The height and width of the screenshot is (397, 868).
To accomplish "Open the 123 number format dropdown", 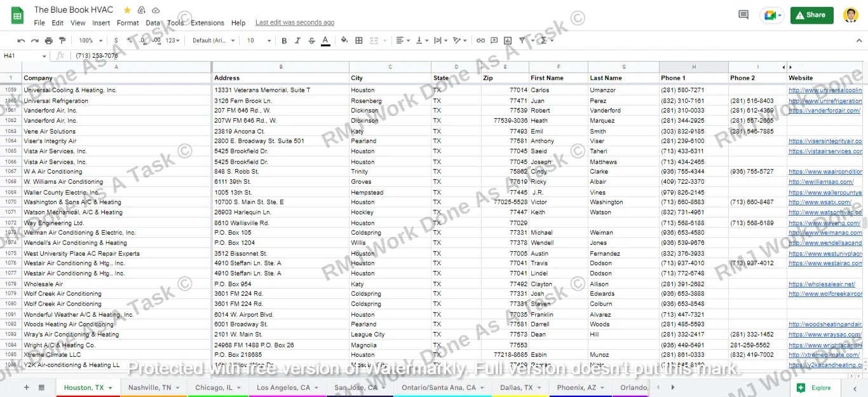I will point(173,41).
